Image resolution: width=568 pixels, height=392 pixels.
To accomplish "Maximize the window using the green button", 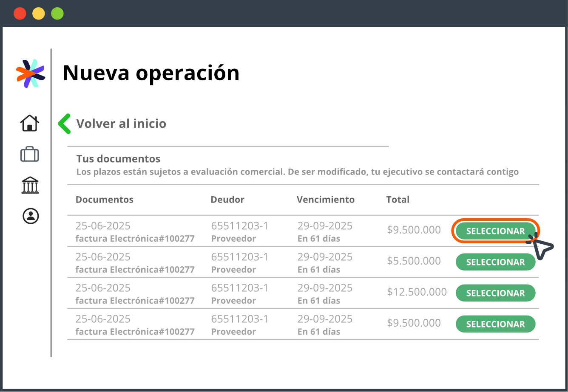I will tap(57, 14).
